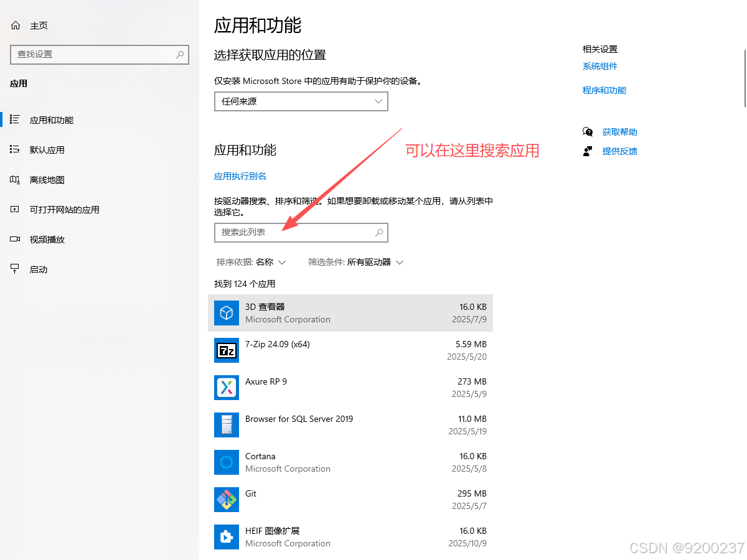747x560 pixels.
Task: Click the 搜索此列表 search field
Action: [x=301, y=233]
